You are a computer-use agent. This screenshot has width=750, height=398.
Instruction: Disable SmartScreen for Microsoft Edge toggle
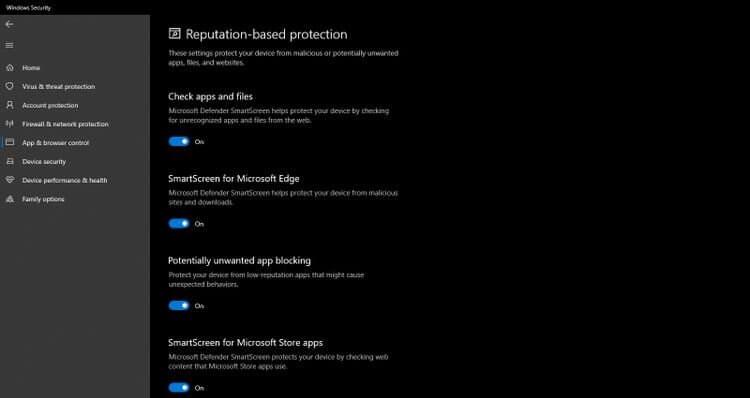[x=179, y=223]
